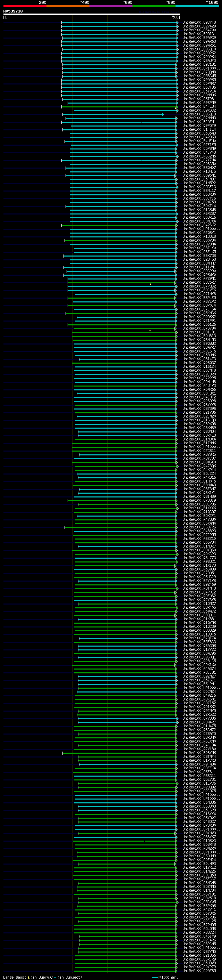This screenshot has width=222, height=980.
Task: Select label UniRef100_P72955
Action: (199, 535)
